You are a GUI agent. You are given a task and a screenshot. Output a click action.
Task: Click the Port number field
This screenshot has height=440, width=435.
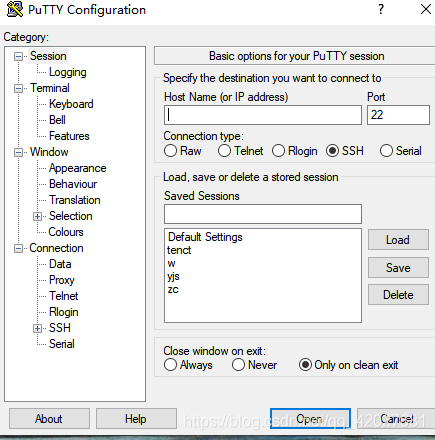pyautogui.click(x=398, y=115)
